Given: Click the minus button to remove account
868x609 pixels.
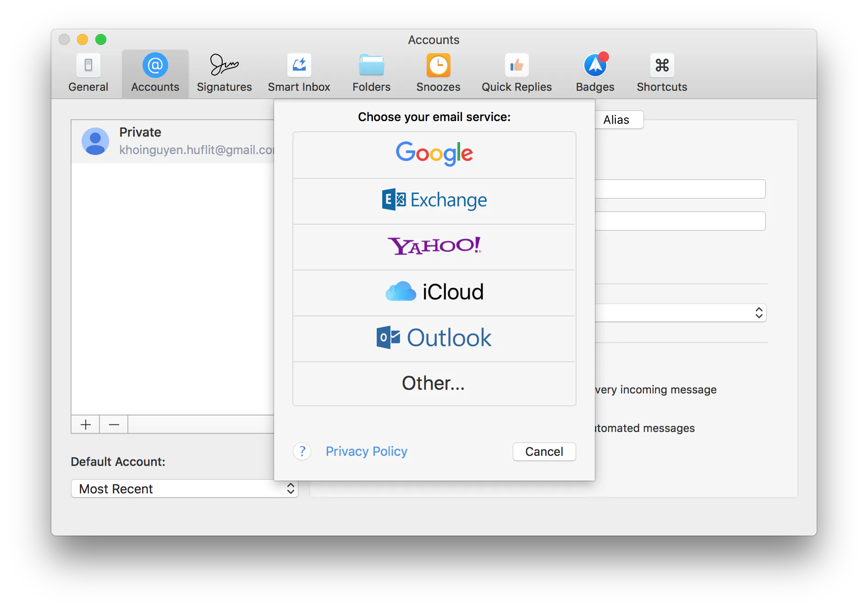Looking at the screenshot, I should click(x=114, y=425).
